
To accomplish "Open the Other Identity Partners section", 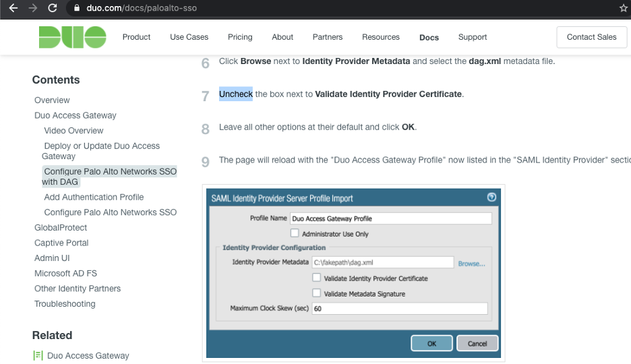I will (78, 289).
